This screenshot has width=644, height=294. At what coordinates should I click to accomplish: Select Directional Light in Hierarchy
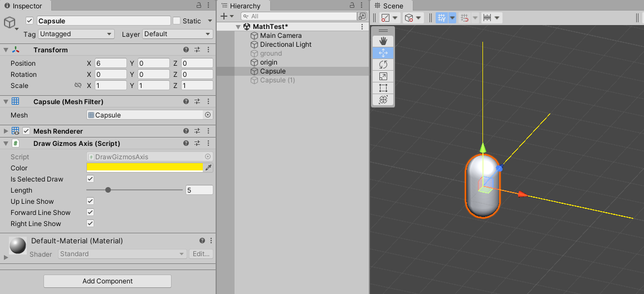pos(285,45)
